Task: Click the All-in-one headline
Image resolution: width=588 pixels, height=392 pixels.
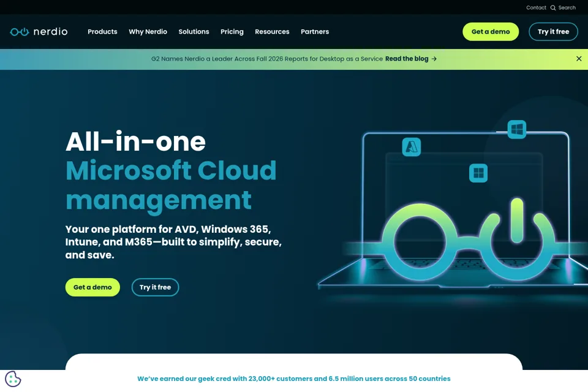Action: pyautogui.click(x=135, y=142)
